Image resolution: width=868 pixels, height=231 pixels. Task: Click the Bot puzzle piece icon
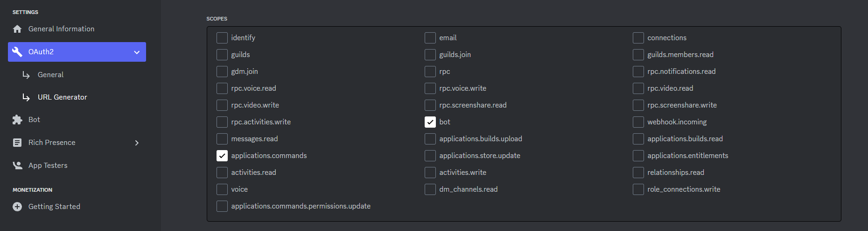(17, 120)
